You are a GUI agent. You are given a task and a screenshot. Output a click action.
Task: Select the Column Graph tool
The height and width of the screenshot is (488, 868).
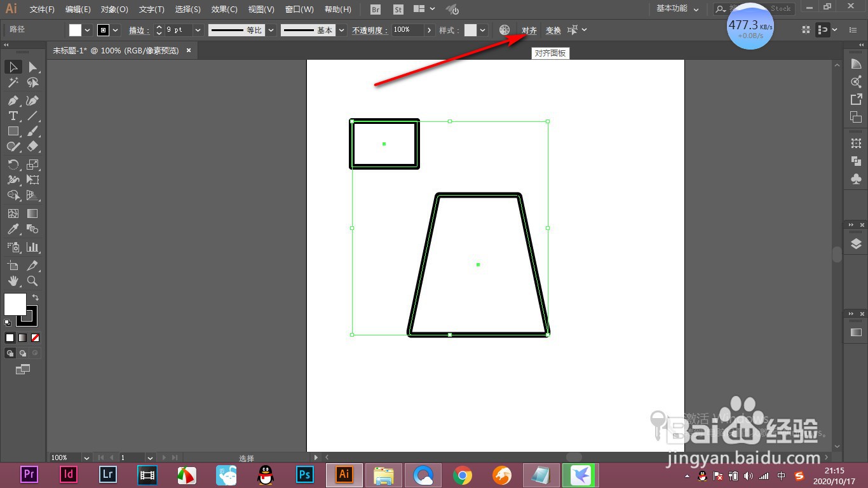tap(32, 247)
